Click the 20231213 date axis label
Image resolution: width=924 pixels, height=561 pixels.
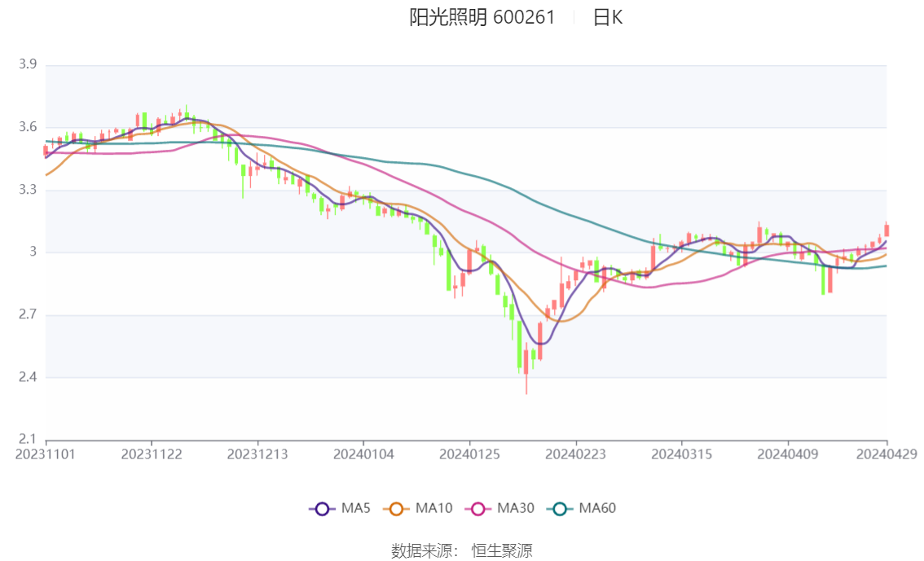(x=257, y=454)
